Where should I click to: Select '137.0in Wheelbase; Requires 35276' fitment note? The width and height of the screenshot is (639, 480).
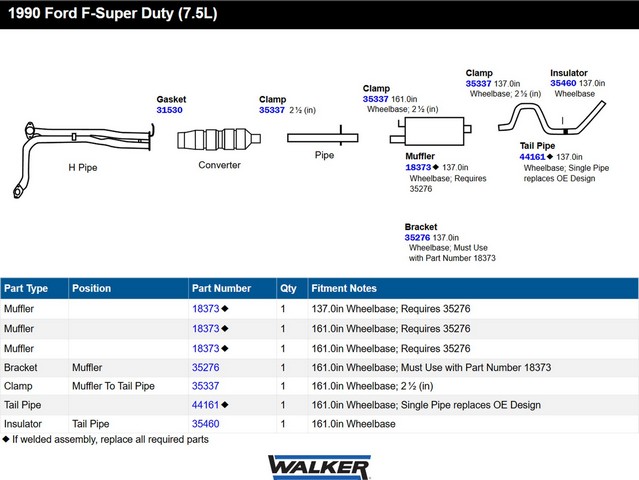pyautogui.click(x=391, y=309)
